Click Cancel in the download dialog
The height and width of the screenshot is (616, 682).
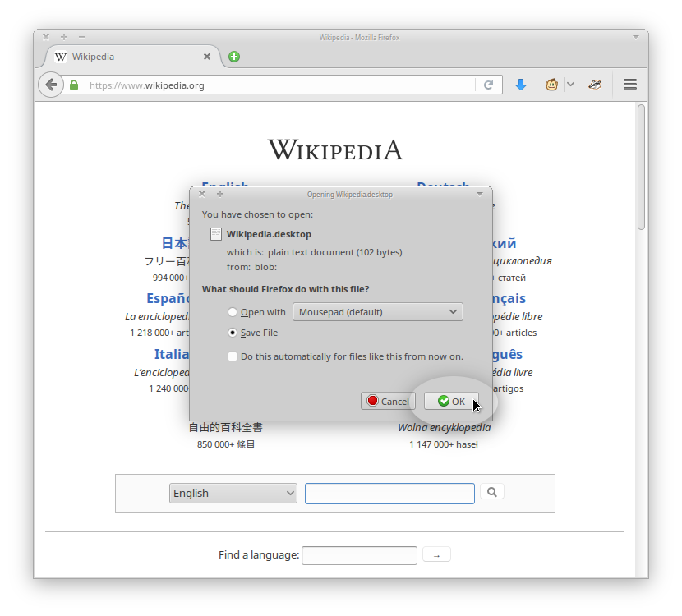click(x=388, y=401)
